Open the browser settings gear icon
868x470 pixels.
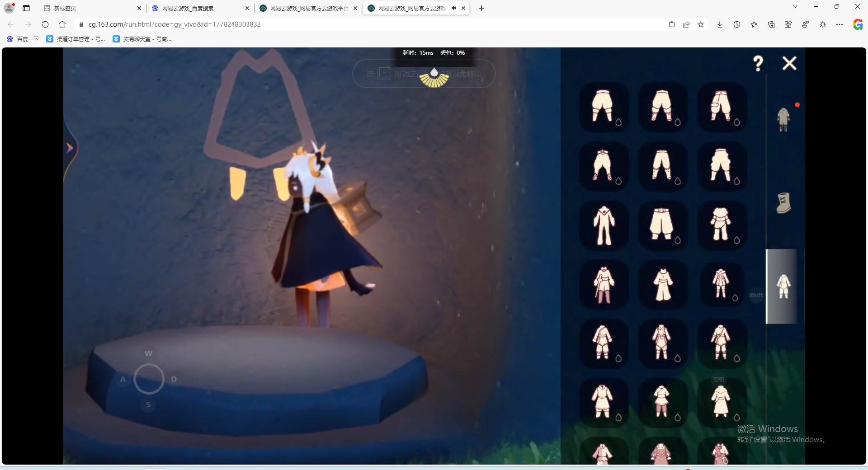pos(823,24)
